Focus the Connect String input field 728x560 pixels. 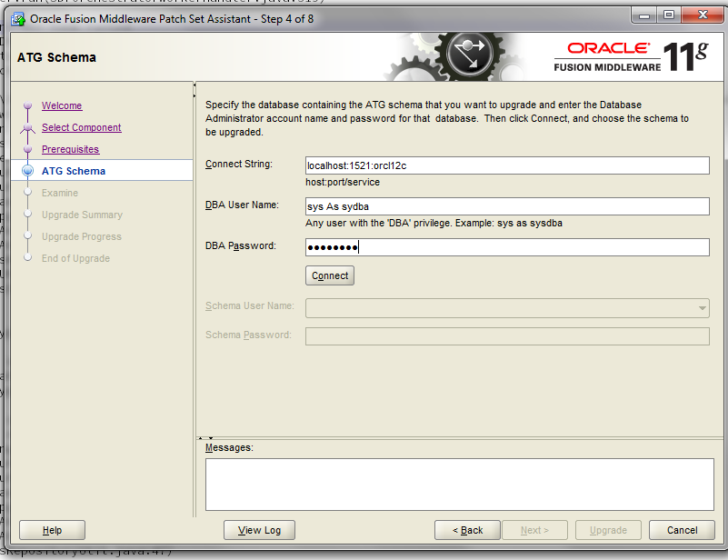[x=507, y=165]
